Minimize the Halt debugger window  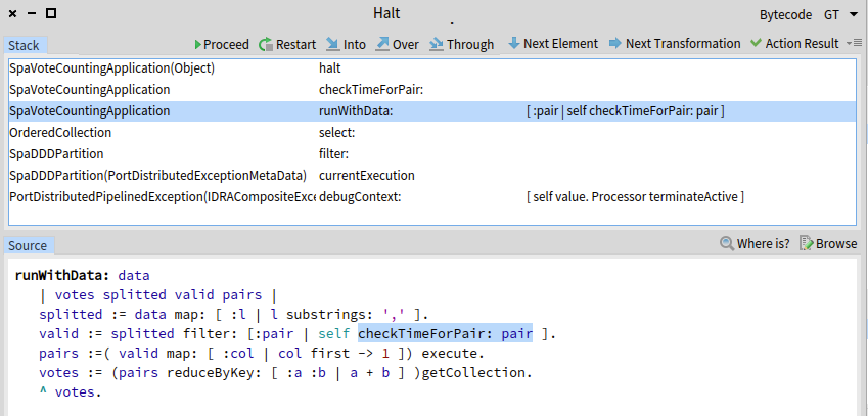pyautogui.click(x=32, y=14)
